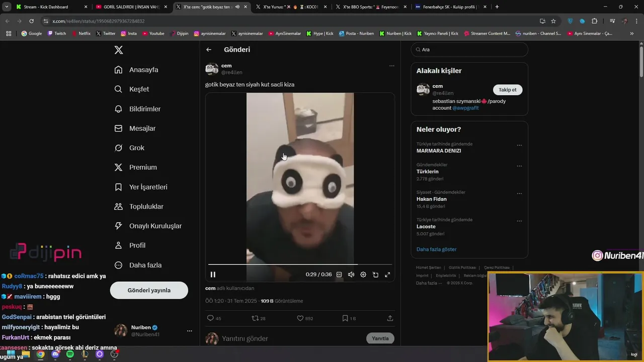Image resolution: width=644 pixels, height=362 pixels.
Task: Open the post's three-dot options menu
Action: pos(391,66)
